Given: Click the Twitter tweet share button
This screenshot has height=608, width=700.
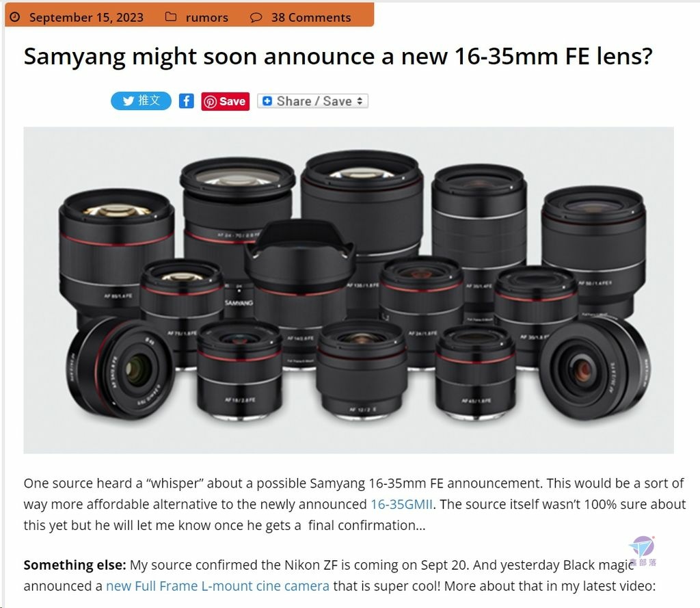Looking at the screenshot, I should pyautogui.click(x=141, y=101).
